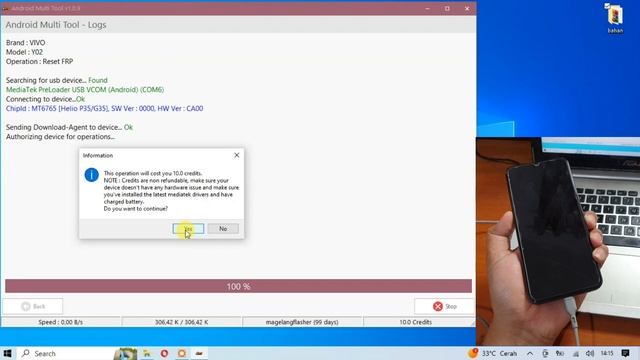This screenshot has width=640, height=360.
Task: Click the blue information icon in dialog
Action: point(91,175)
